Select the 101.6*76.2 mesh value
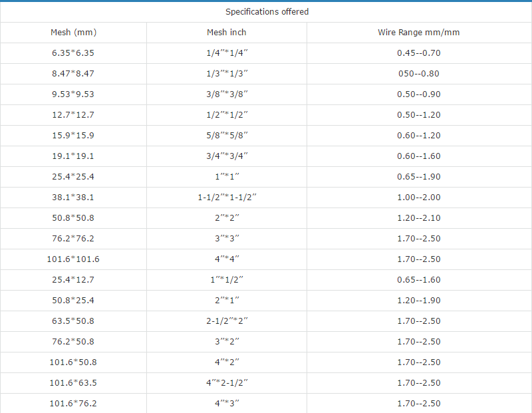The image size is (532, 413). tap(73, 403)
